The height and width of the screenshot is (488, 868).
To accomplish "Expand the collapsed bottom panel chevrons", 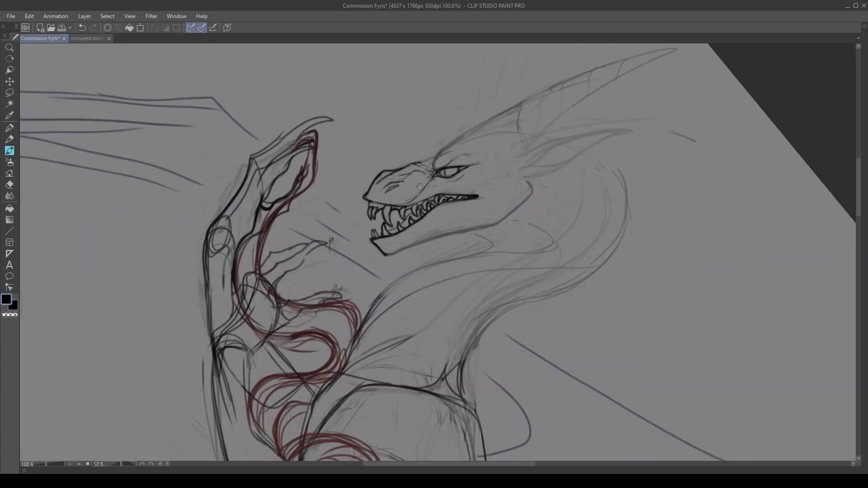I will [x=24, y=470].
